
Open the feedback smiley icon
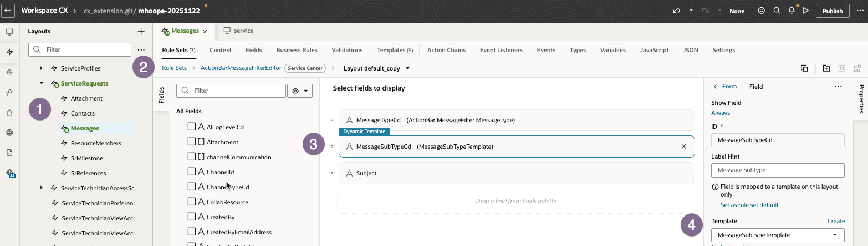coord(761,11)
